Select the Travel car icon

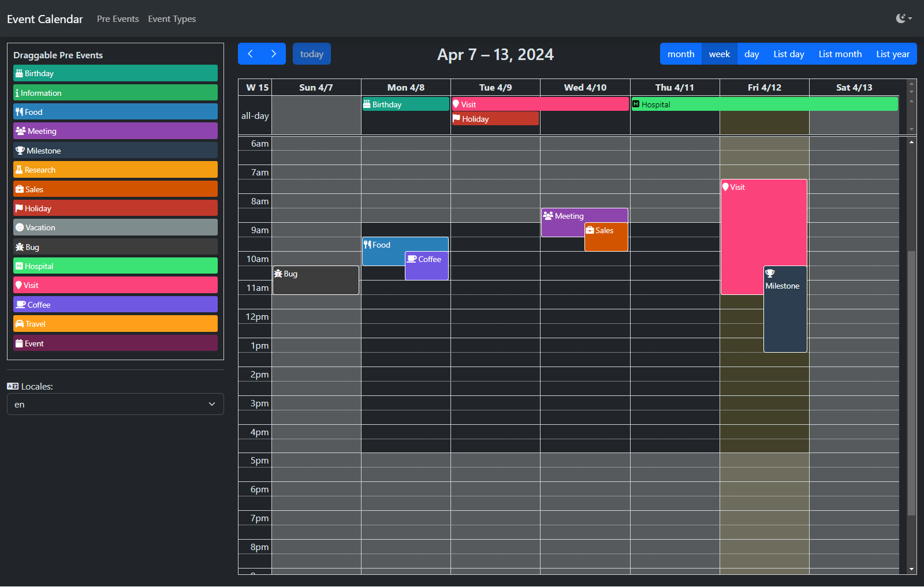(x=19, y=324)
